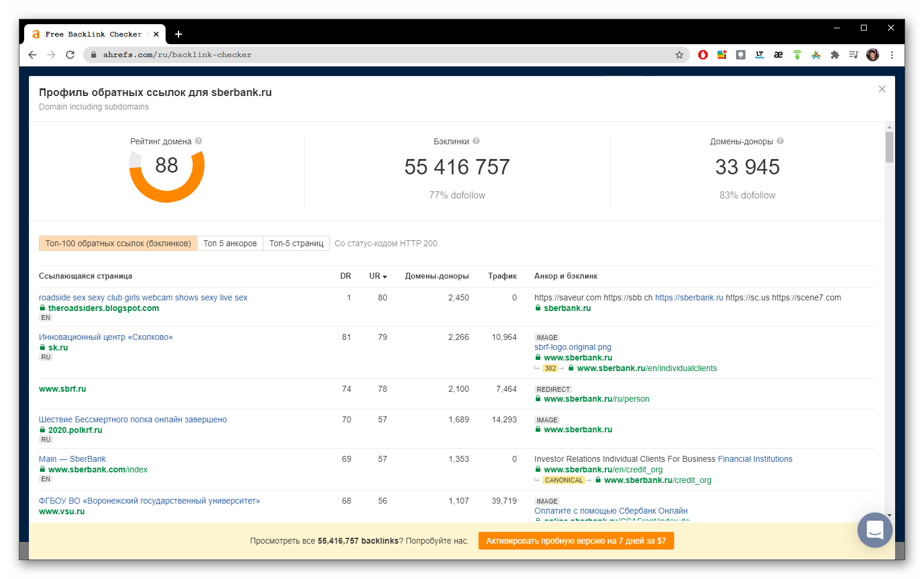Open the chat support bubble
This screenshot has width=924, height=579.
tap(875, 530)
